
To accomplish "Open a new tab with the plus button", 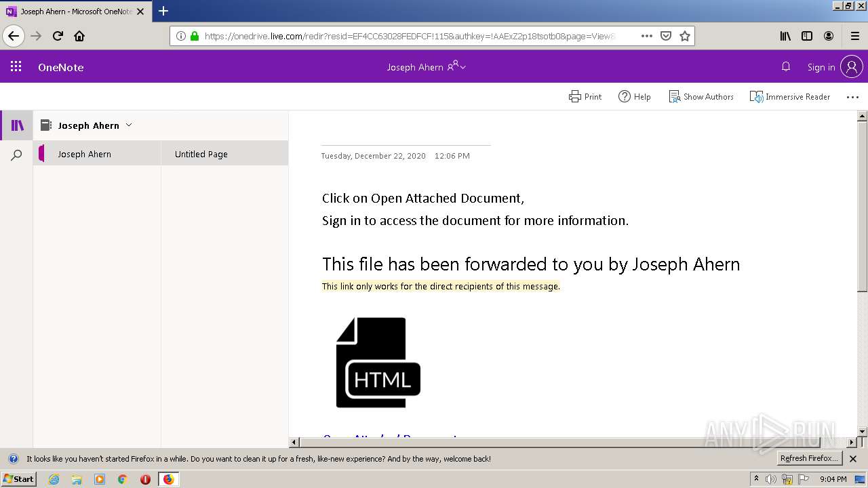I will pyautogui.click(x=163, y=11).
